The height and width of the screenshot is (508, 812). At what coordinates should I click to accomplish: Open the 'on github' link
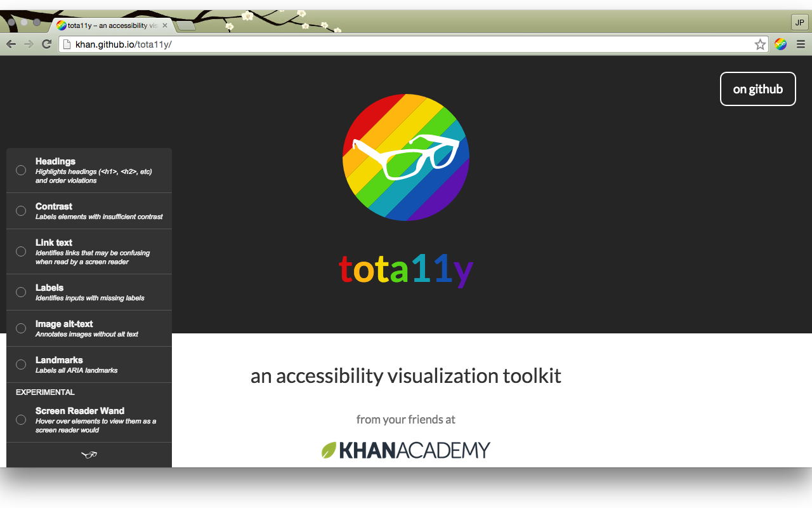(x=758, y=89)
